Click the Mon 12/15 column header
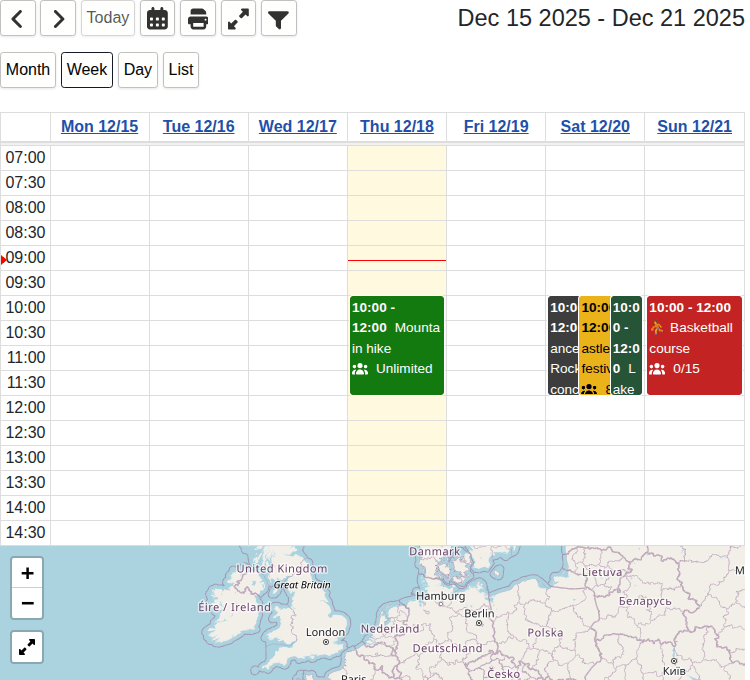The width and height of the screenshot is (750, 680). (100, 126)
